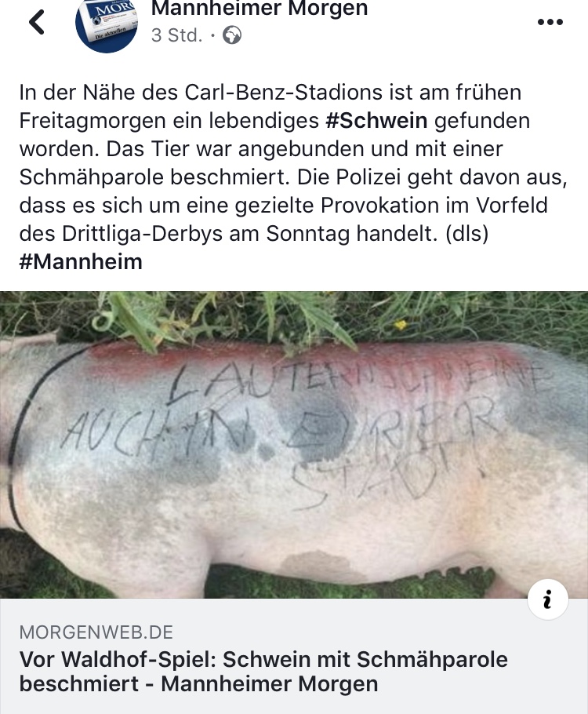Tap the #Schwein hashtag
This screenshot has height=714, width=588.
click(377, 121)
